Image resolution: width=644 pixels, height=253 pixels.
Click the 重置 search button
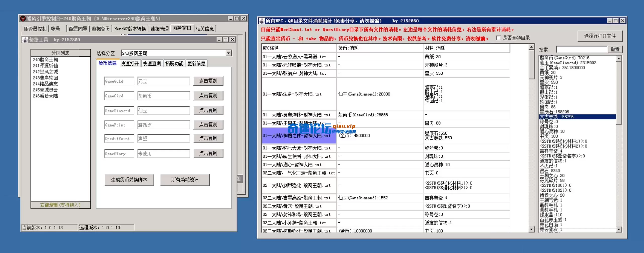(x=615, y=49)
